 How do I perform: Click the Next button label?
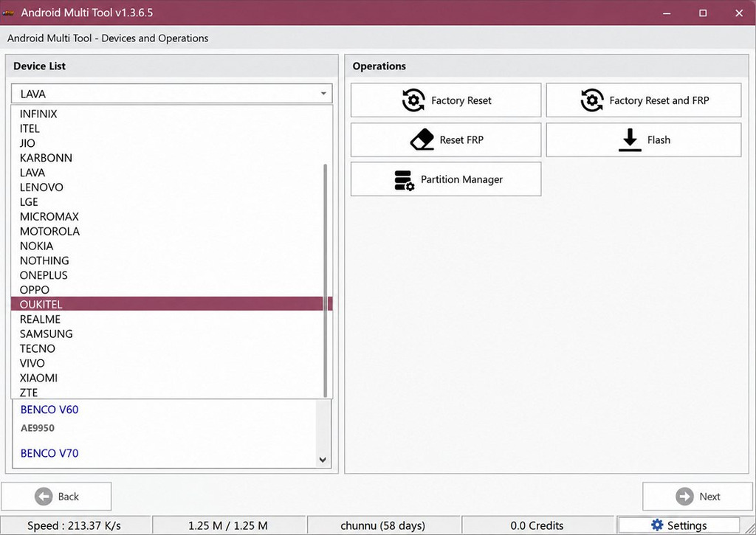coord(709,497)
